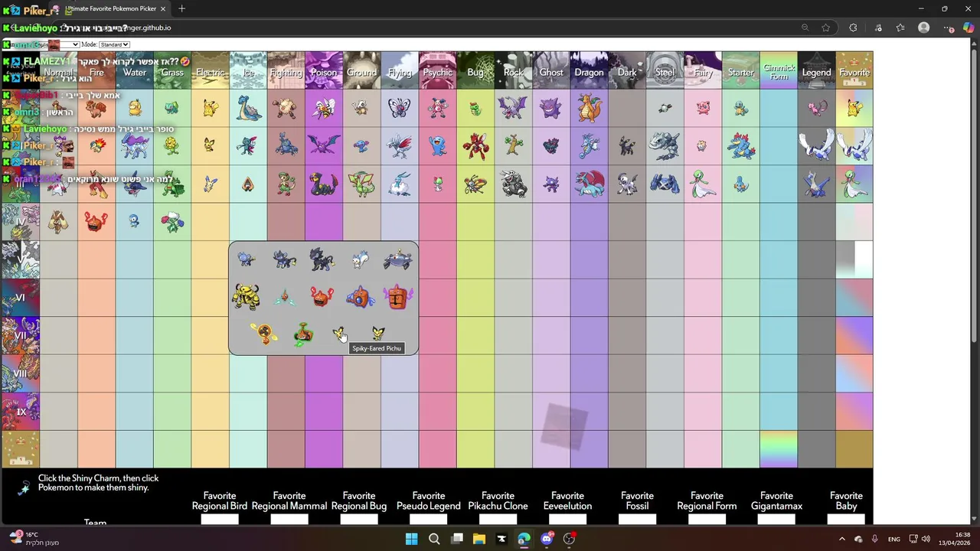Click Blaziken in the Fire column

pyautogui.click(x=96, y=184)
